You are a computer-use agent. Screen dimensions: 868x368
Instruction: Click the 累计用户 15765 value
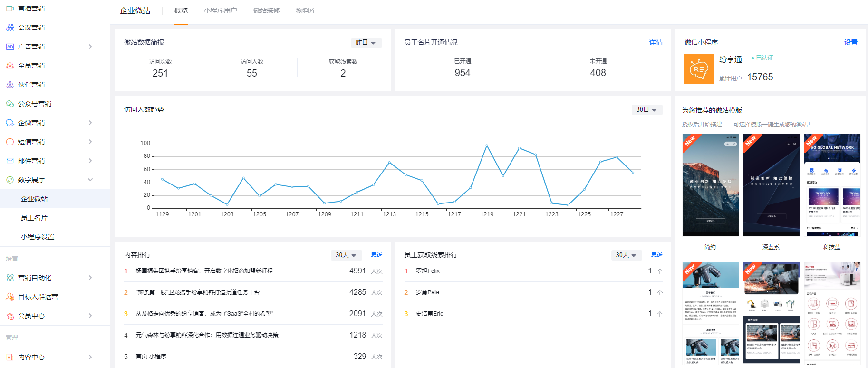point(760,77)
